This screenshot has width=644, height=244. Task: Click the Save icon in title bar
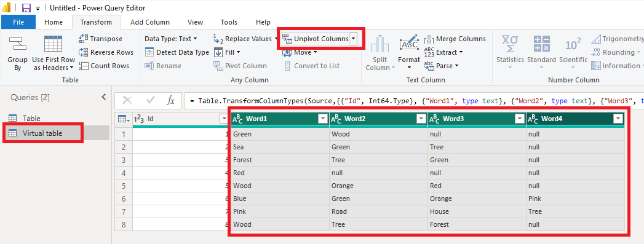coord(26,8)
